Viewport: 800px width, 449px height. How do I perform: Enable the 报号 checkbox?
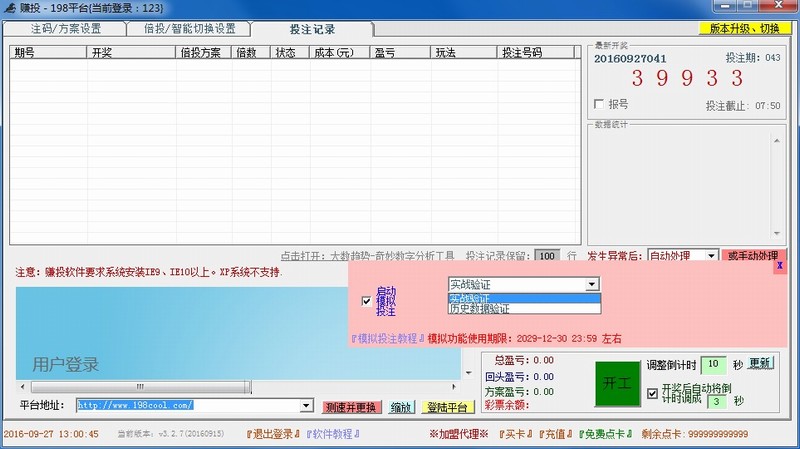pos(599,104)
